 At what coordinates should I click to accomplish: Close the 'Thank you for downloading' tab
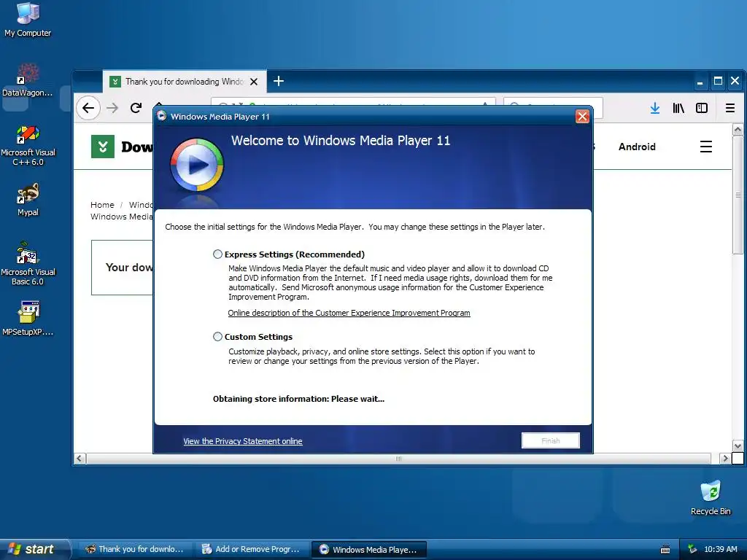(x=254, y=82)
